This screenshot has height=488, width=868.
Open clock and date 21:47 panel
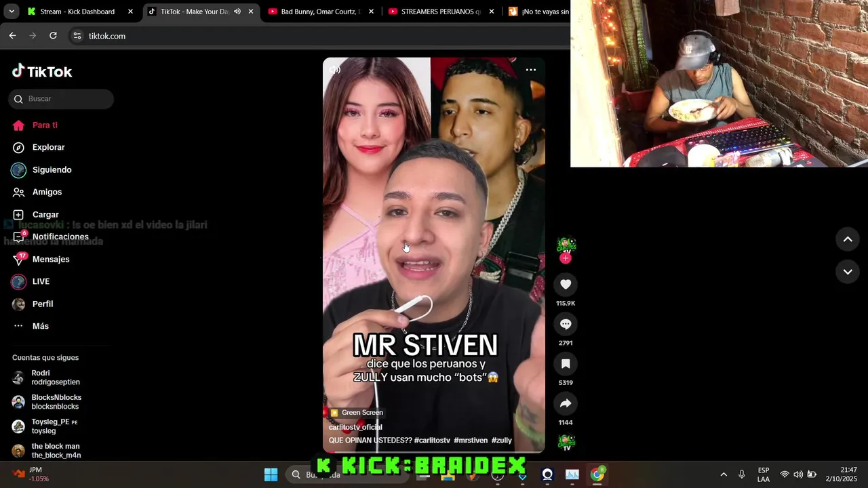tap(842, 474)
